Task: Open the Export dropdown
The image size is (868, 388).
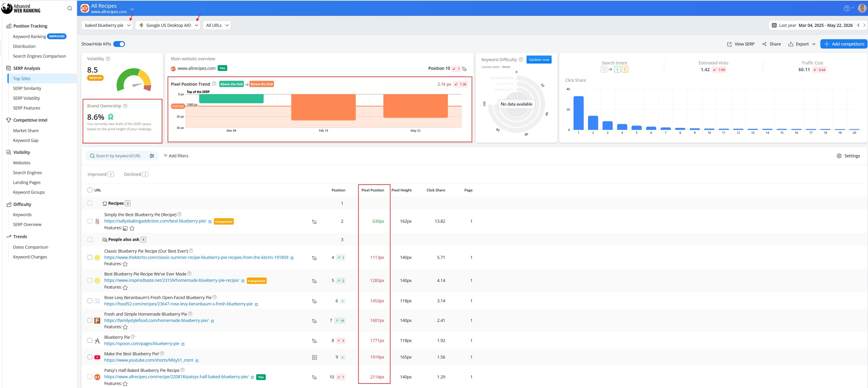Action: click(x=802, y=44)
